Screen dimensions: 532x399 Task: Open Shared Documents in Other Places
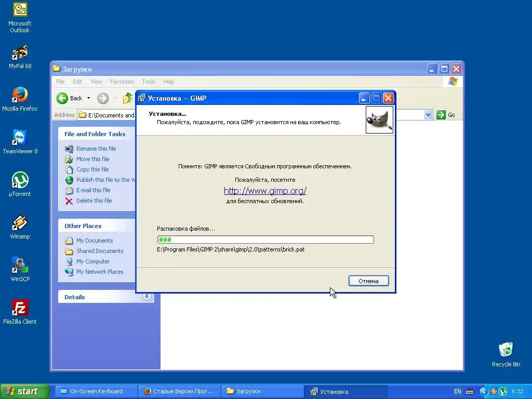100,251
